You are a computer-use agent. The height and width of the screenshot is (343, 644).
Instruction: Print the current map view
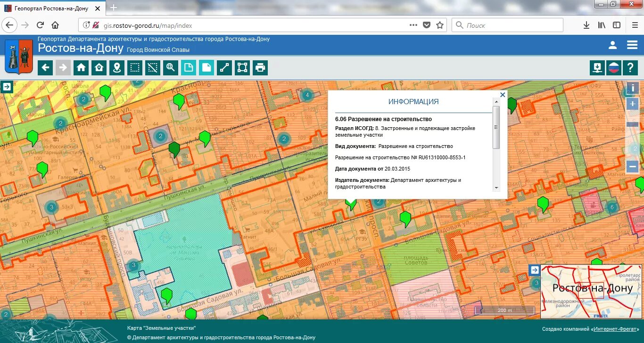pos(260,68)
